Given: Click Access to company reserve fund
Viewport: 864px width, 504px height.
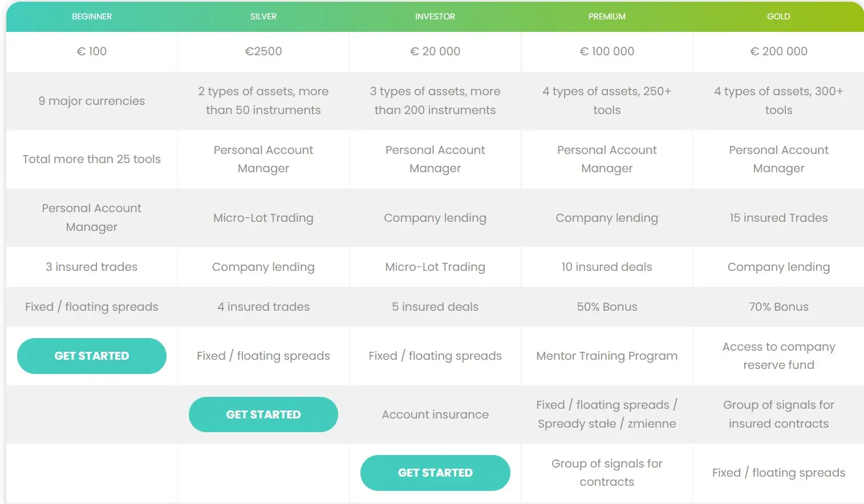Looking at the screenshot, I should [778, 356].
